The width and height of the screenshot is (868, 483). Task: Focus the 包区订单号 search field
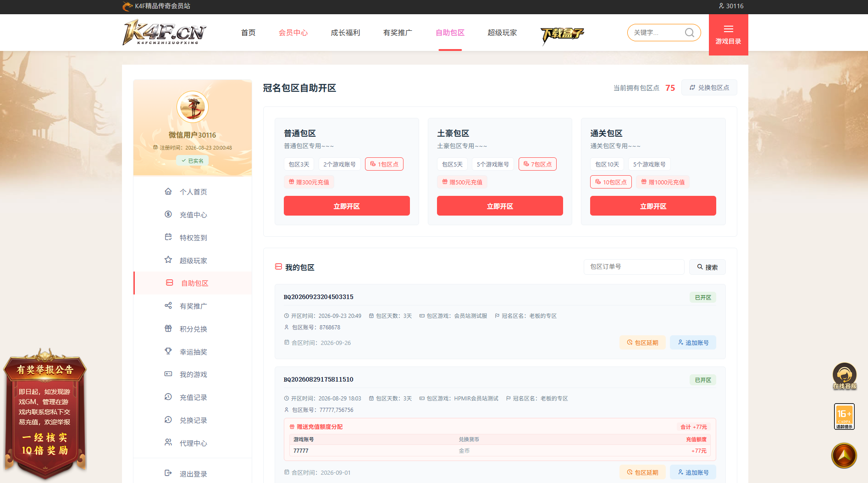click(x=634, y=267)
